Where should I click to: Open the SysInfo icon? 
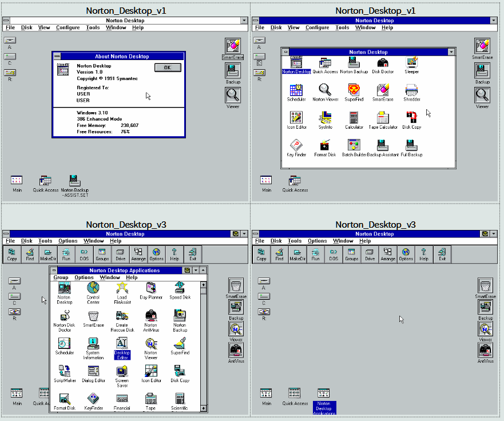click(326, 121)
